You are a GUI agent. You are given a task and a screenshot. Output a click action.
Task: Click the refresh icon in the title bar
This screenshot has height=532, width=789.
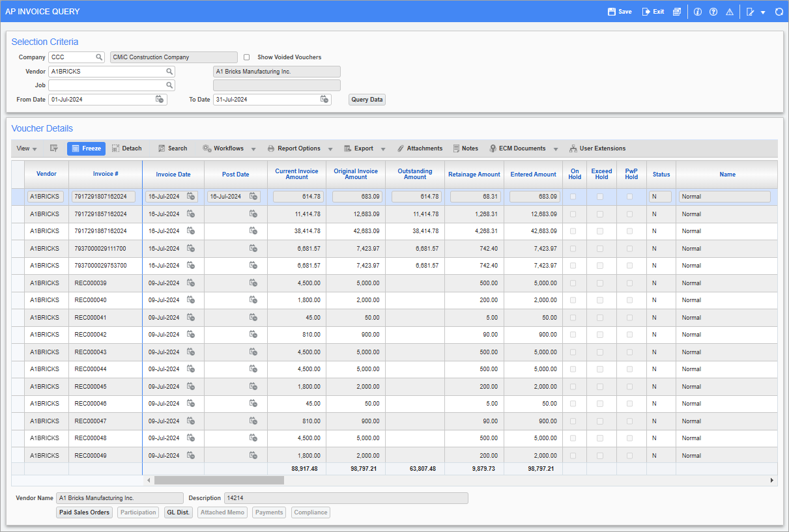(x=779, y=11)
